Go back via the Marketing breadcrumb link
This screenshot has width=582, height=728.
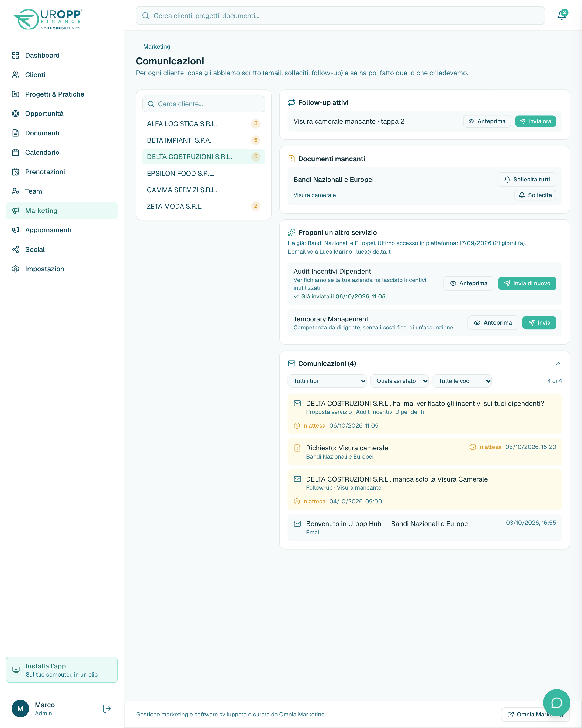153,47
